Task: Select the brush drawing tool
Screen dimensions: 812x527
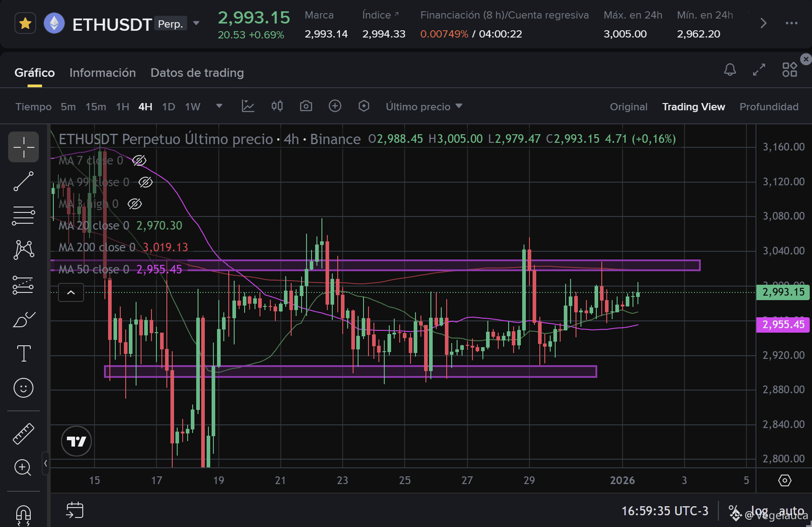Action: tap(24, 319)
